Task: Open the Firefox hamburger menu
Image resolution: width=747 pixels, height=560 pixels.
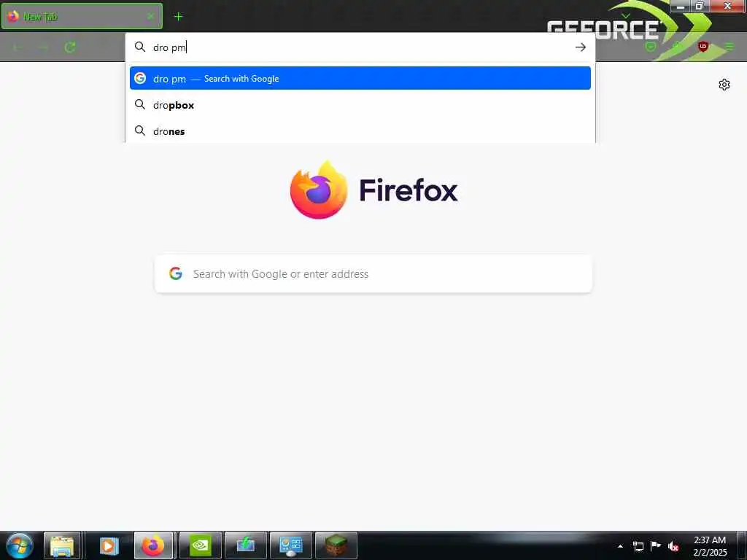Action: pos(729,47)
